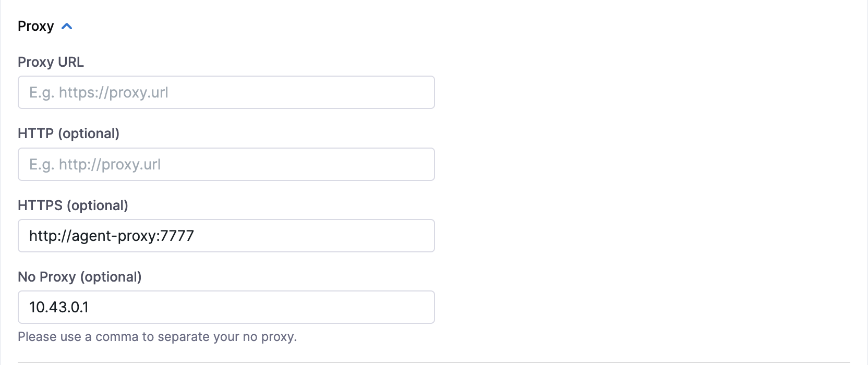Click the comma separator hint text
This screenshot has width=868, height=365.
click(157, 337)
